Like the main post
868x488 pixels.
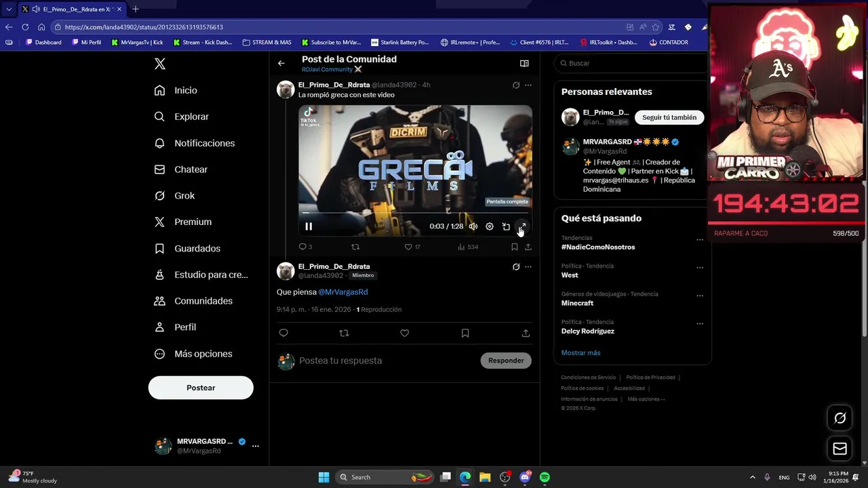pos(405,333)
